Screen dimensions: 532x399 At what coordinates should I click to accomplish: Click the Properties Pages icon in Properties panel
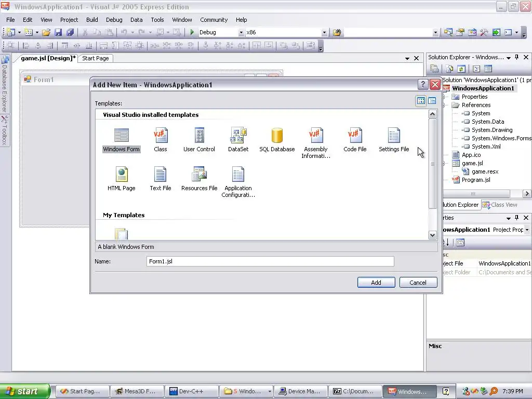[460, 242]
